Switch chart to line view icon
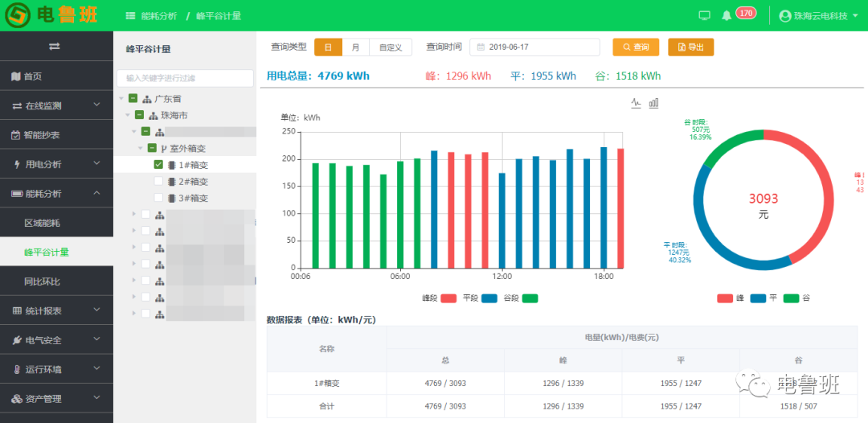 [x=637, y=103]
